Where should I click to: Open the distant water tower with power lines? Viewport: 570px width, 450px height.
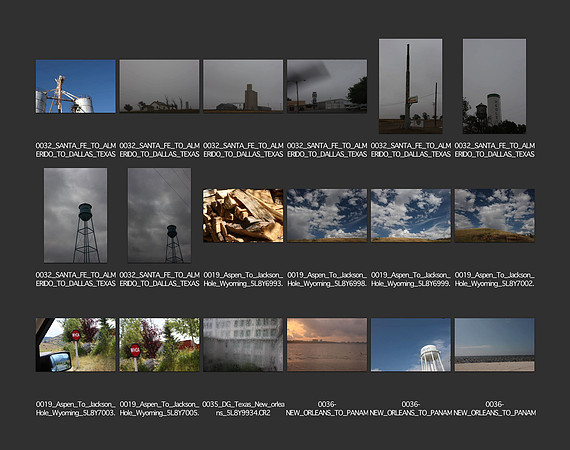click(159, 215)
